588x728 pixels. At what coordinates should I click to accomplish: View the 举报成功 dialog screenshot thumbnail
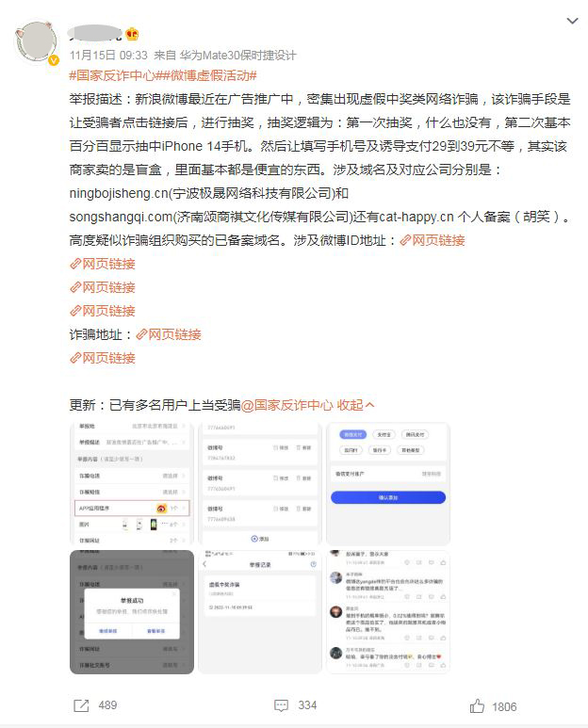pos(131,612)
